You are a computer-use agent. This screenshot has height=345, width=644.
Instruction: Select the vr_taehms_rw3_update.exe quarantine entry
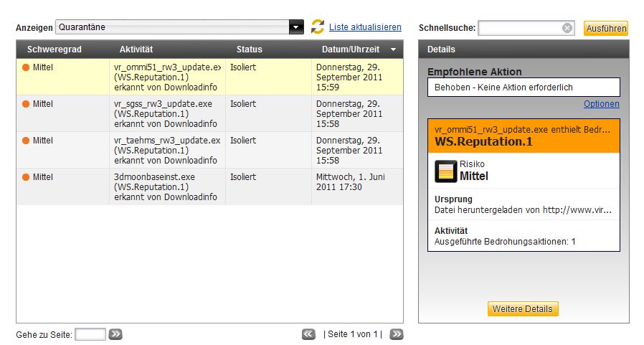point(166,150)
